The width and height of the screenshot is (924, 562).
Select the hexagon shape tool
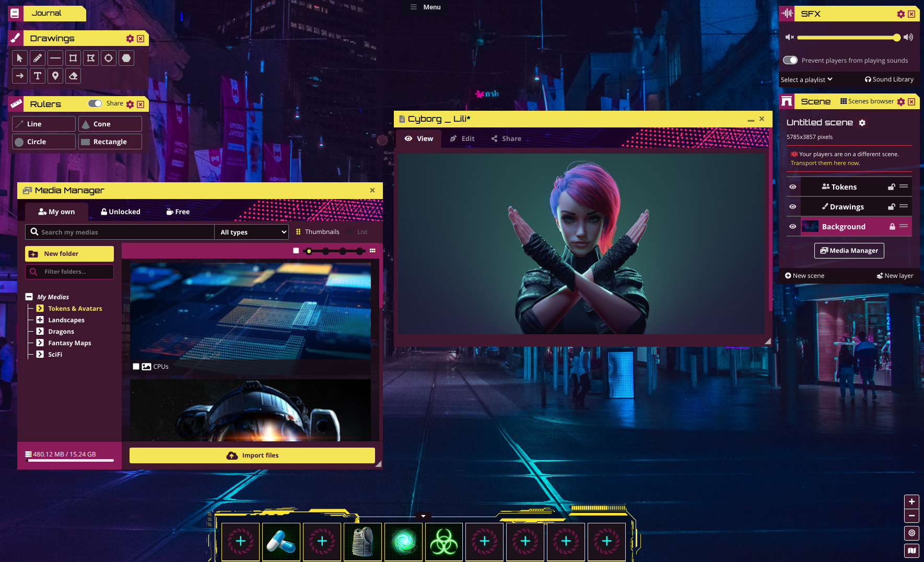(126, 58)
